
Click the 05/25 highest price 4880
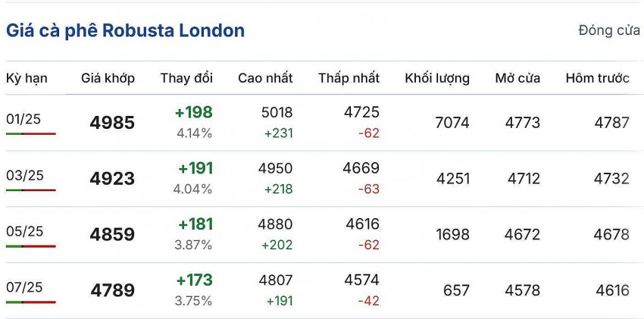[276, 225]
